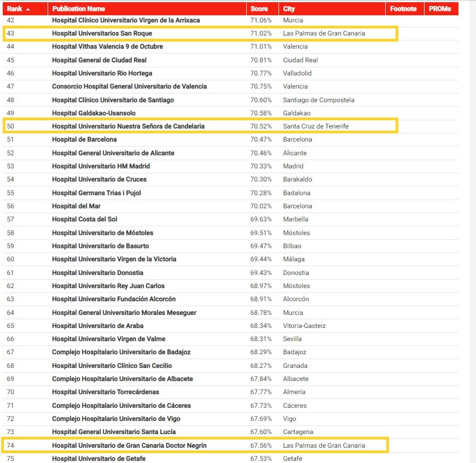Select the 69.63% score cell
476x463 pixels.
click(x=261, y=219)
